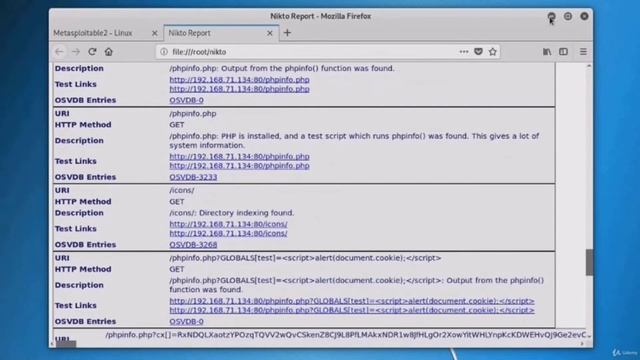640x360 pixels.
Task: Switch to Metasploitable2 - Linux tab
Action: (106, 33)
